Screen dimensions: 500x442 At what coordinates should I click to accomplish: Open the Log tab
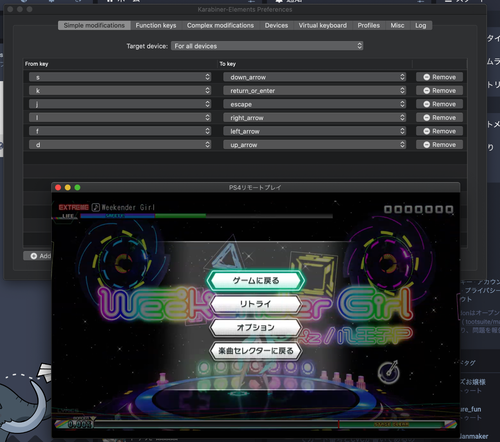421,25
